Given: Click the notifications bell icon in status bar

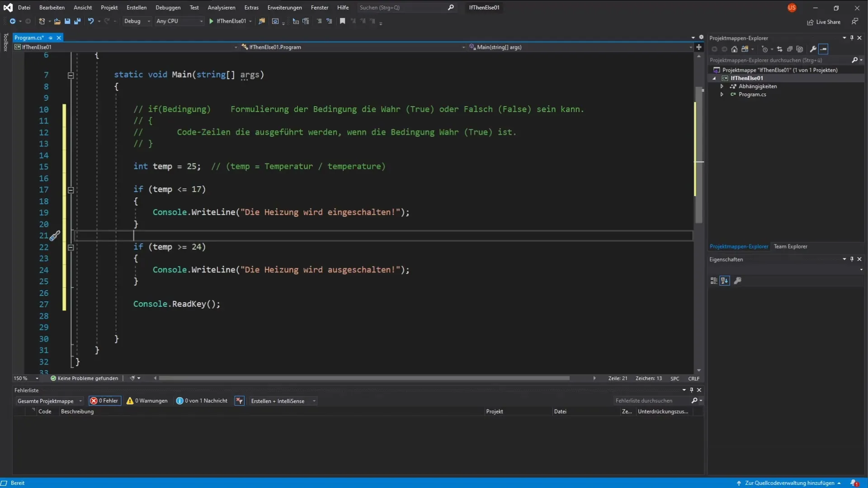Looking at the screenshot, I should (854, 483).
